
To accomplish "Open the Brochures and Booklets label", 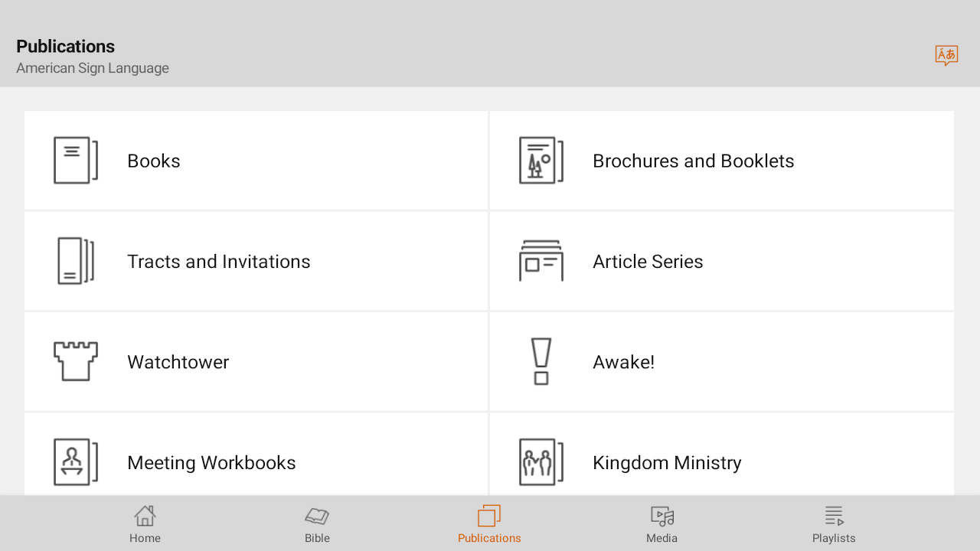I will (693, 161).
